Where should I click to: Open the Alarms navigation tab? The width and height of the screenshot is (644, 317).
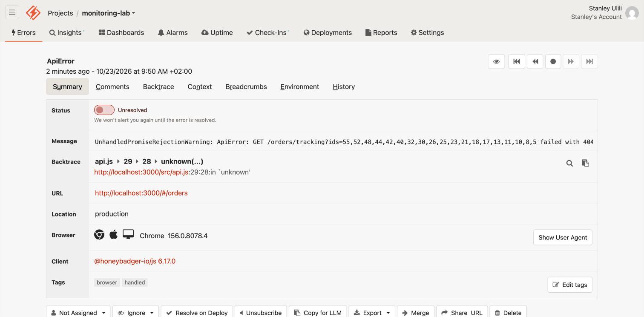point(172,32)
